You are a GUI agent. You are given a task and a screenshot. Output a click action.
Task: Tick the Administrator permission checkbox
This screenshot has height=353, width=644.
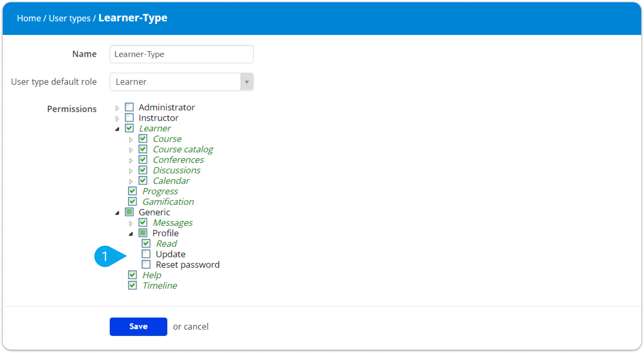pos(129,107)
